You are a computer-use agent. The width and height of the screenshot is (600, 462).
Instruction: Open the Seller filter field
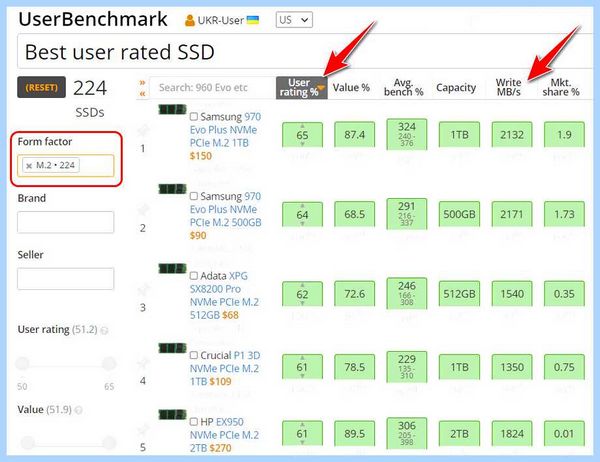(65, 279)
